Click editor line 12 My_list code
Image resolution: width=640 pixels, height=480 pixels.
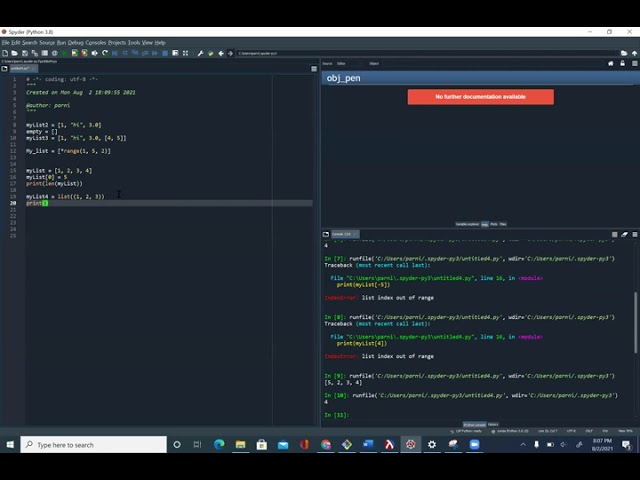pos(68,151)
